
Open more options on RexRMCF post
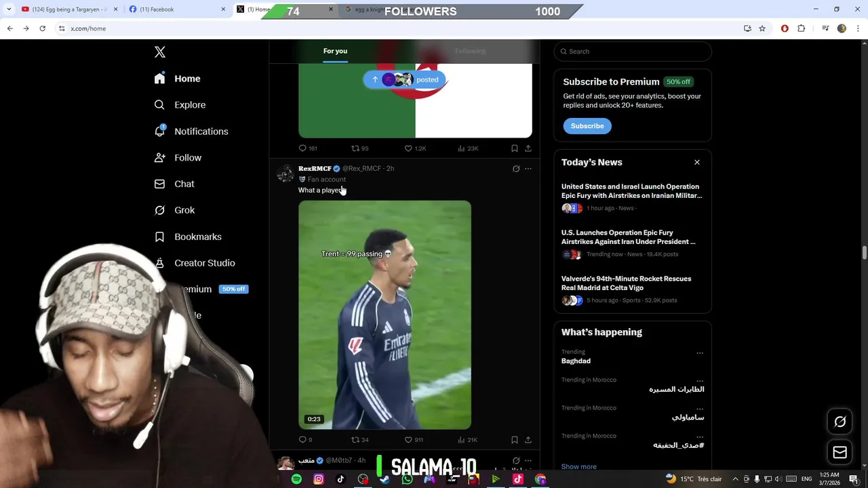click(528, 169)
